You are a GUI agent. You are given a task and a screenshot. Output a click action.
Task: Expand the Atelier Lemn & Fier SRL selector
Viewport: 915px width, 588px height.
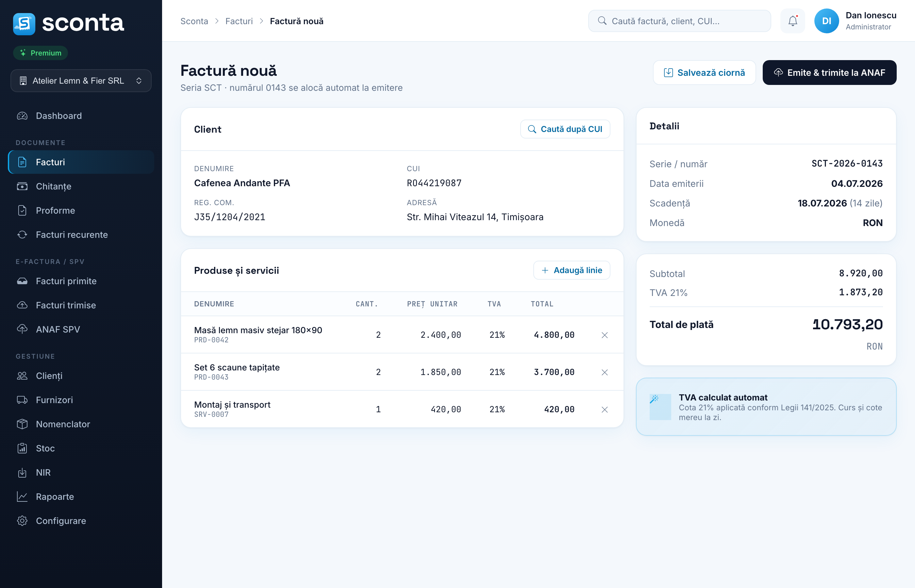81,81
